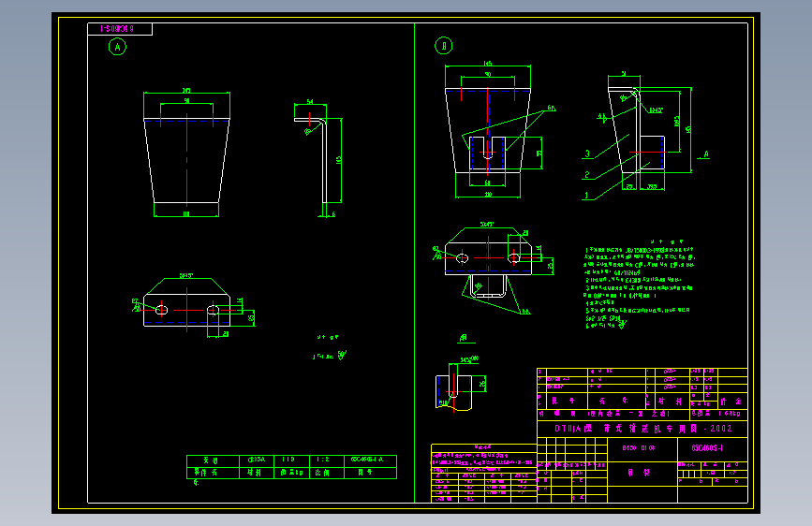This screenshot has height=526, width=812.
Task: Select balloon leader number '1' in side view
Action: (586, 196)
